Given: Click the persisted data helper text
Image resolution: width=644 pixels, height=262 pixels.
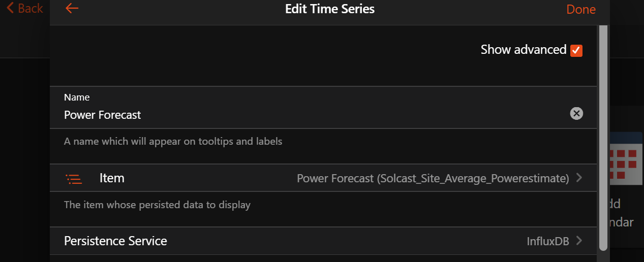Looking at the screenshot, I should click(x=157, y=205).
